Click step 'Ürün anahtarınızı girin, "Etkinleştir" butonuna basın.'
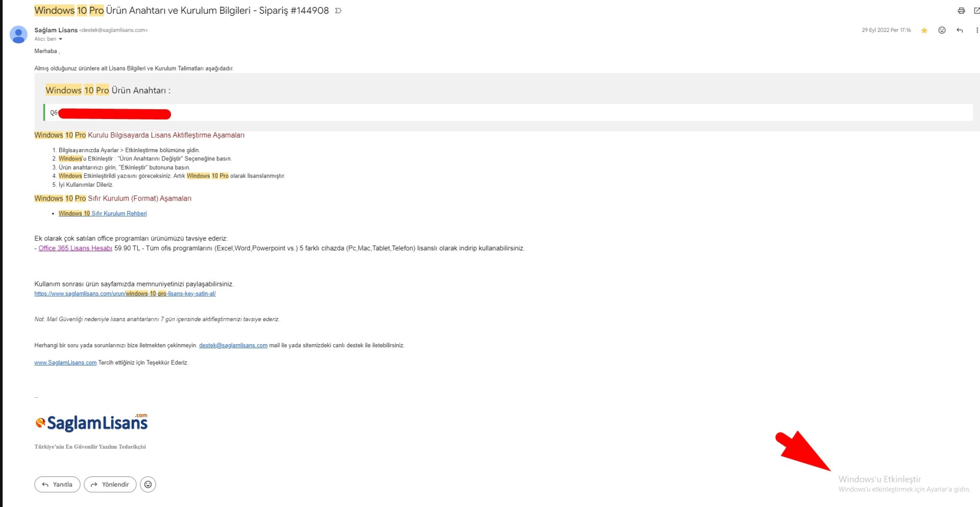The image size is (980, 507). [x=125, y=167]
